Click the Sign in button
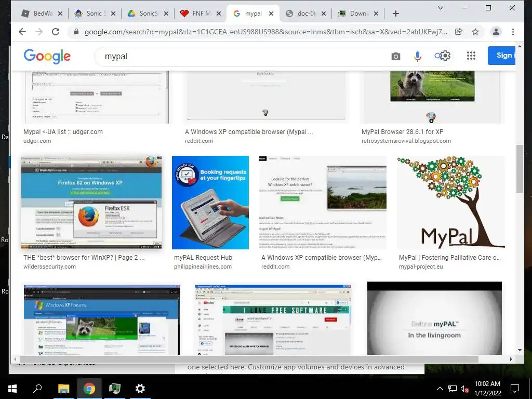The width and height of the screenshot is (532, 399). coord(501,56)
